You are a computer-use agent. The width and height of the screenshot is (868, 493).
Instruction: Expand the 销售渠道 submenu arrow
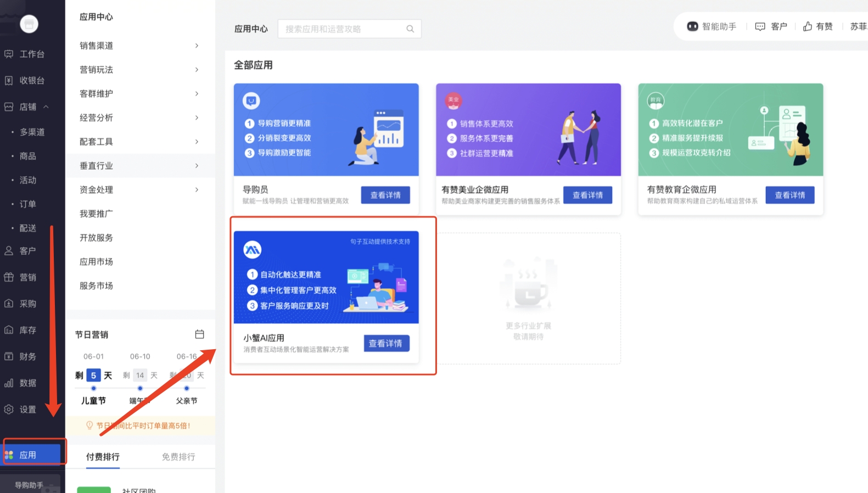tap(197, 46)
